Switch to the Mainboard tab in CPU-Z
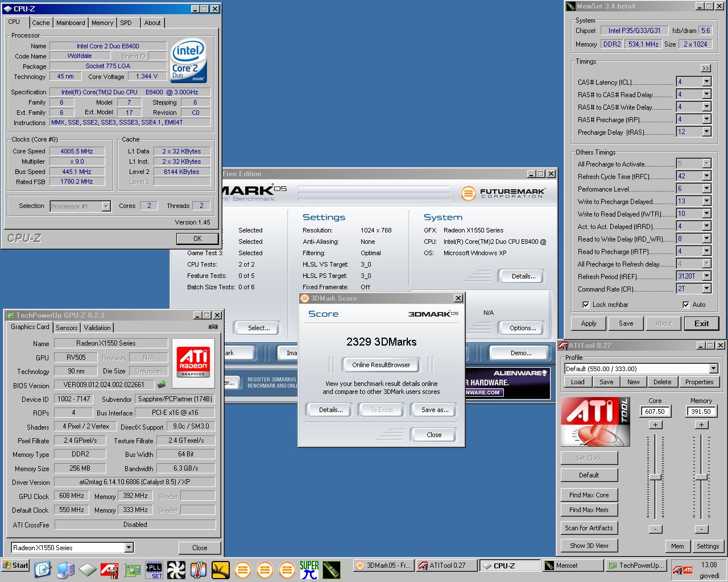This screenshot has height=582, width=728. (x=71, y=23)
